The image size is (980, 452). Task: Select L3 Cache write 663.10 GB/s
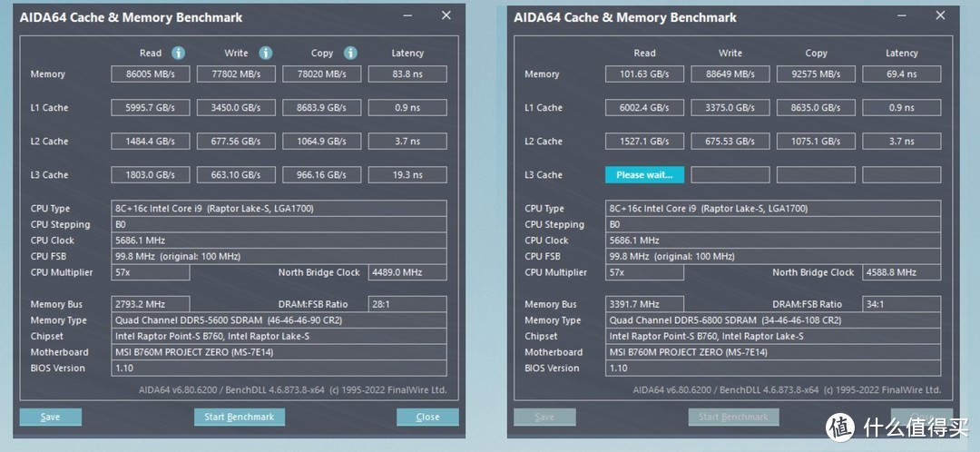[x=236, y=175]
